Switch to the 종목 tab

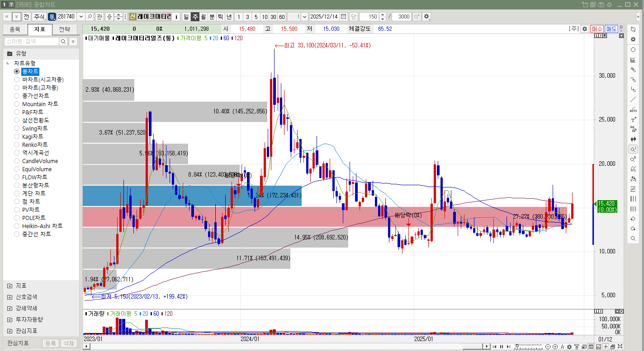15,30
